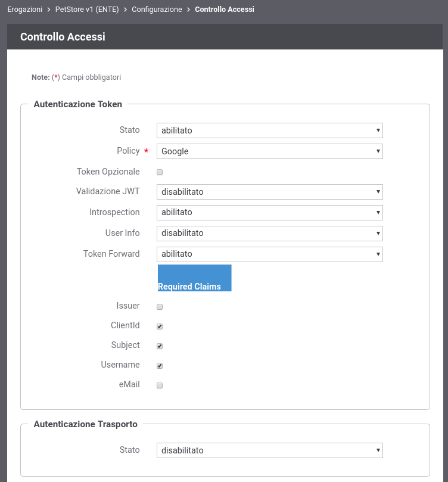Open the Policy dropdown showing Google
Image resolution: width=448 pixels, height=482 pixels.
269,151
